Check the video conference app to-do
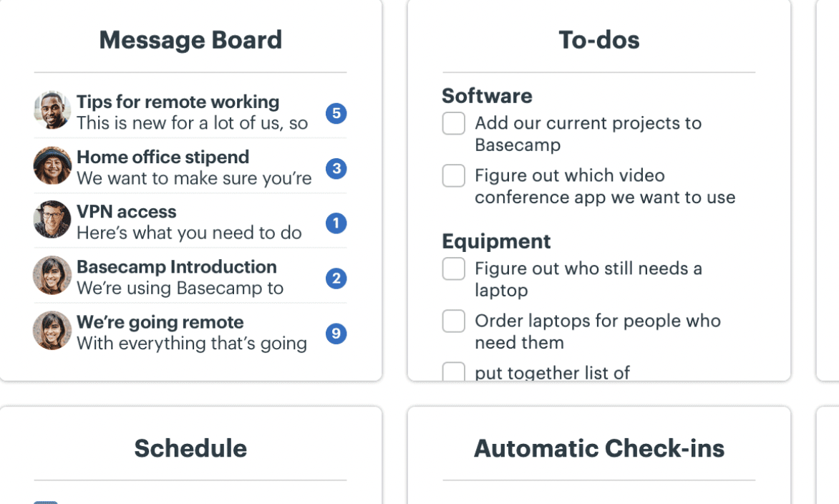This screenshot has height=504, width=839. tap(454, 175)
